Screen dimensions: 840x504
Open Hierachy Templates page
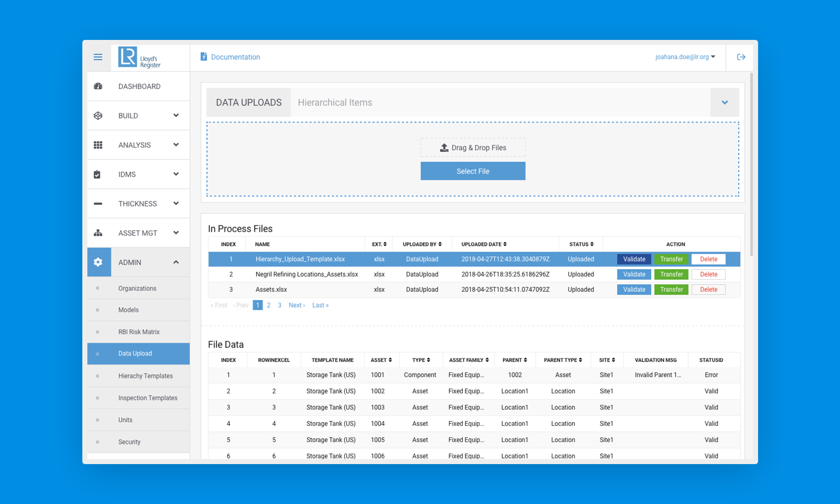click(x=139, y=376)
